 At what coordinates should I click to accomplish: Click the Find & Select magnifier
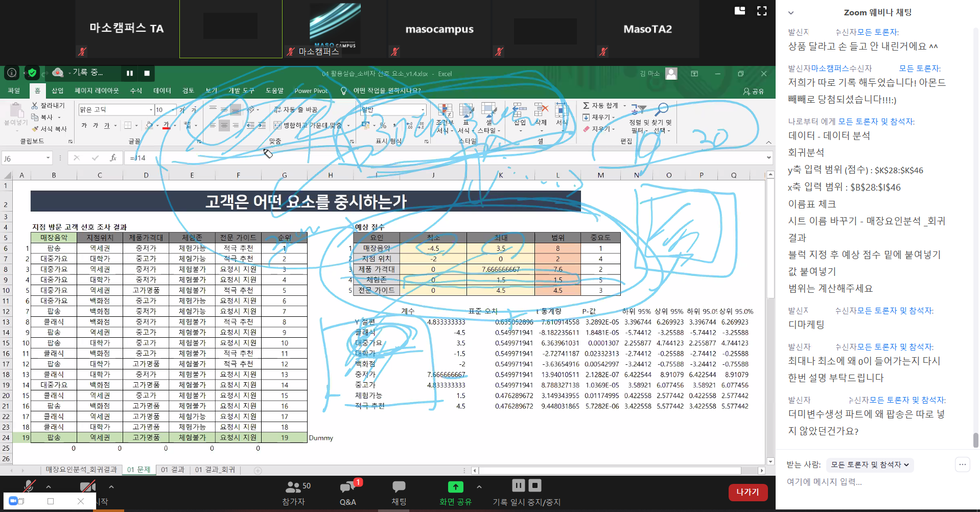(662, 109)
